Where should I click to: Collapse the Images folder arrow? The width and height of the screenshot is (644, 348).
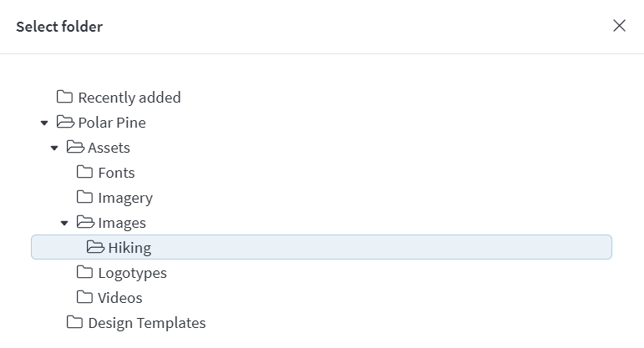(64, 223)
